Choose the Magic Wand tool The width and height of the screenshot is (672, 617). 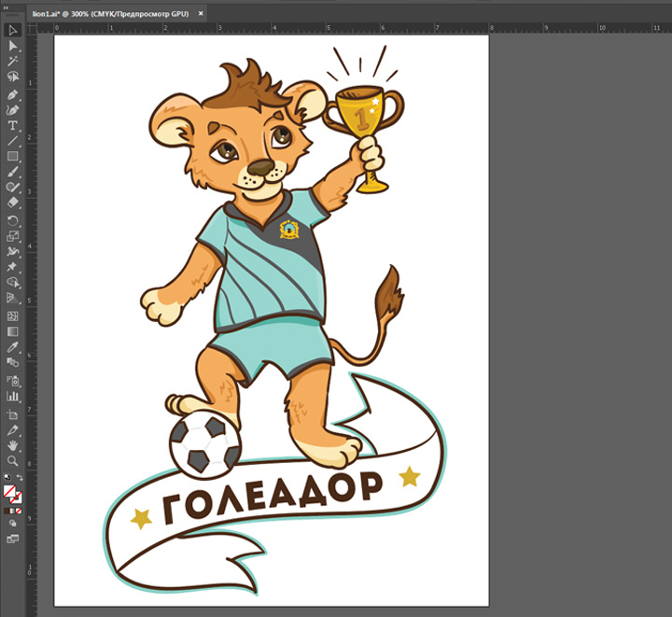[x=13, y=61]
